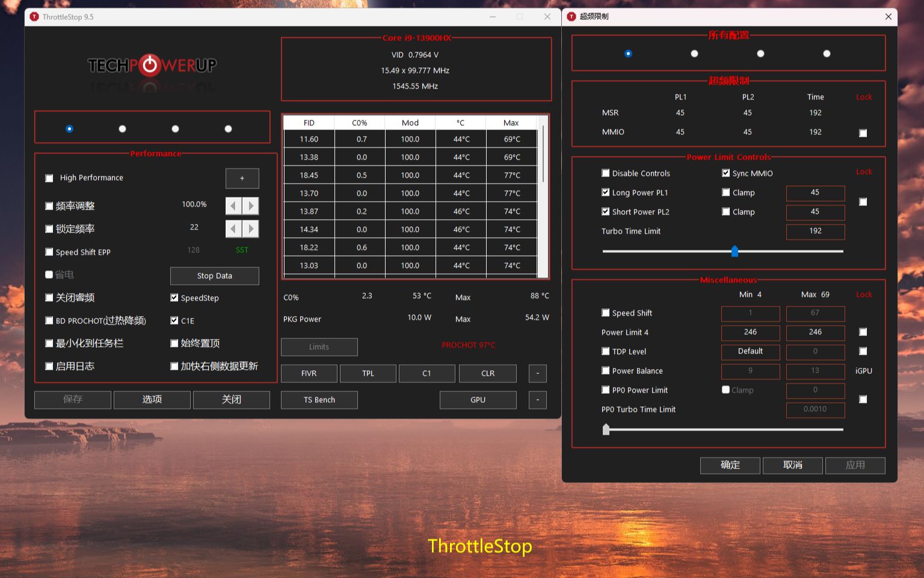Click the 超频限制 window title icon

tap(571, 16)
